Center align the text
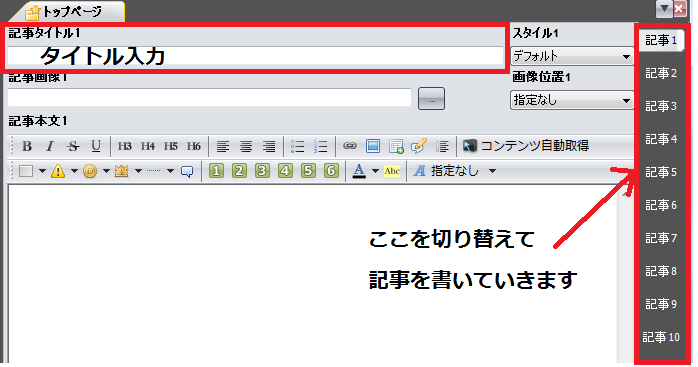The height and width of the screenshot is (367, 698). point(246,146)
